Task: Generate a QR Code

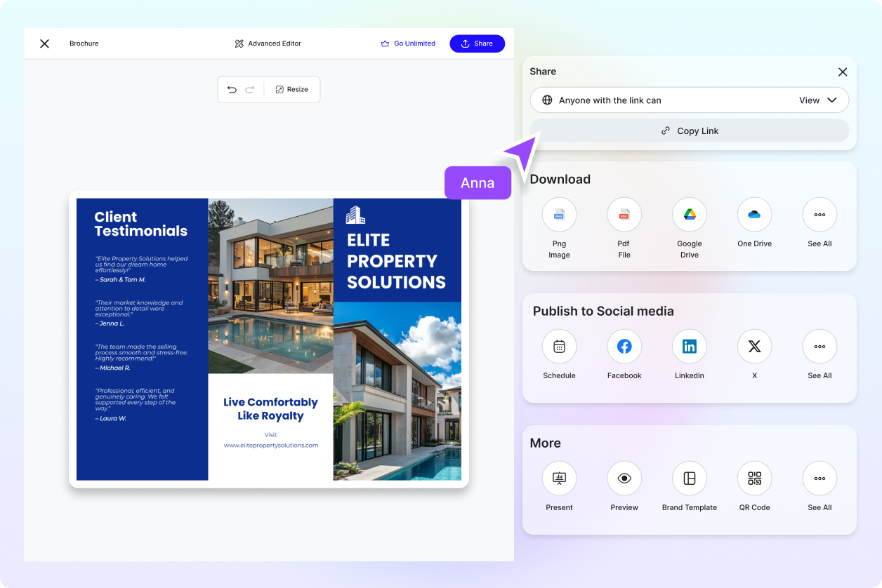Action: click(754, 479)
